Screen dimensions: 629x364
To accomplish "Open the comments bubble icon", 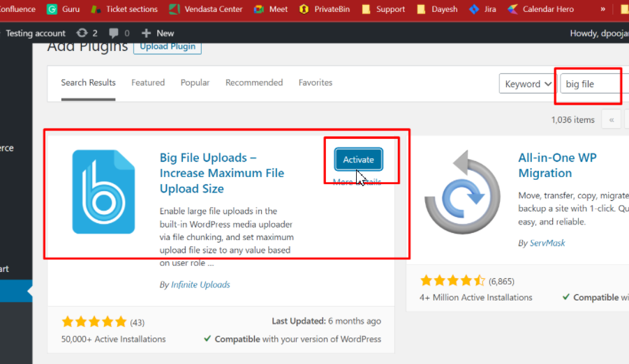I will coord(119,33).
